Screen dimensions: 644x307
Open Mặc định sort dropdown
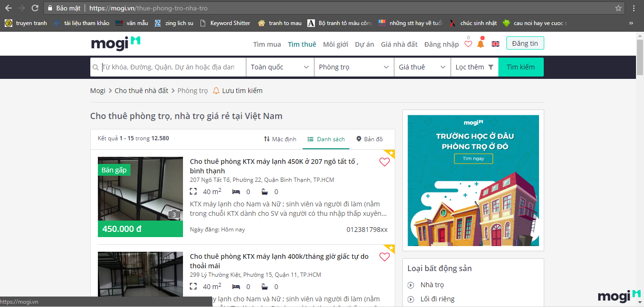(x=280, y=139)
